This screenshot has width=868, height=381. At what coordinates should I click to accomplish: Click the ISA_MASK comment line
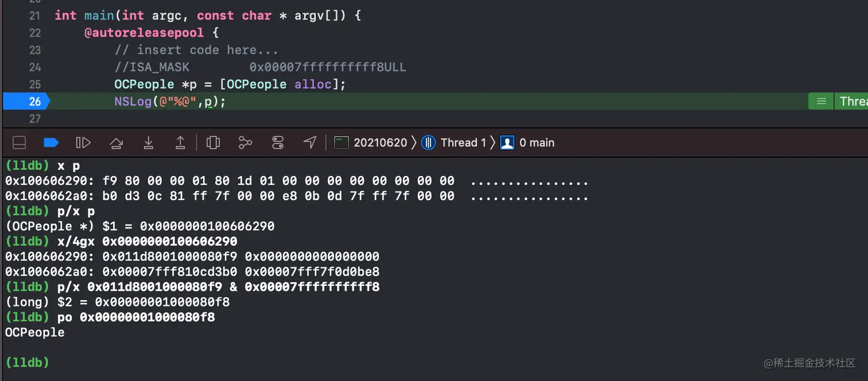tap(260, 67)
